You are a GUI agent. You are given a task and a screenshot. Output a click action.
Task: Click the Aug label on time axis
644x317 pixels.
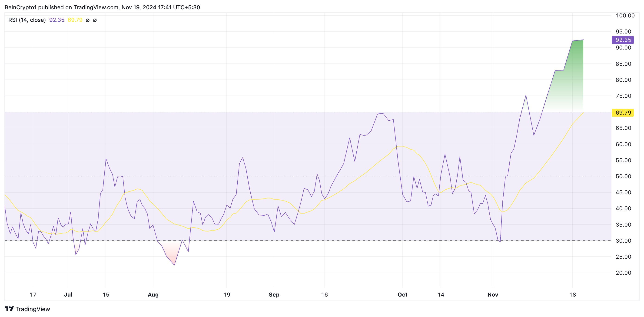[153, 294]
